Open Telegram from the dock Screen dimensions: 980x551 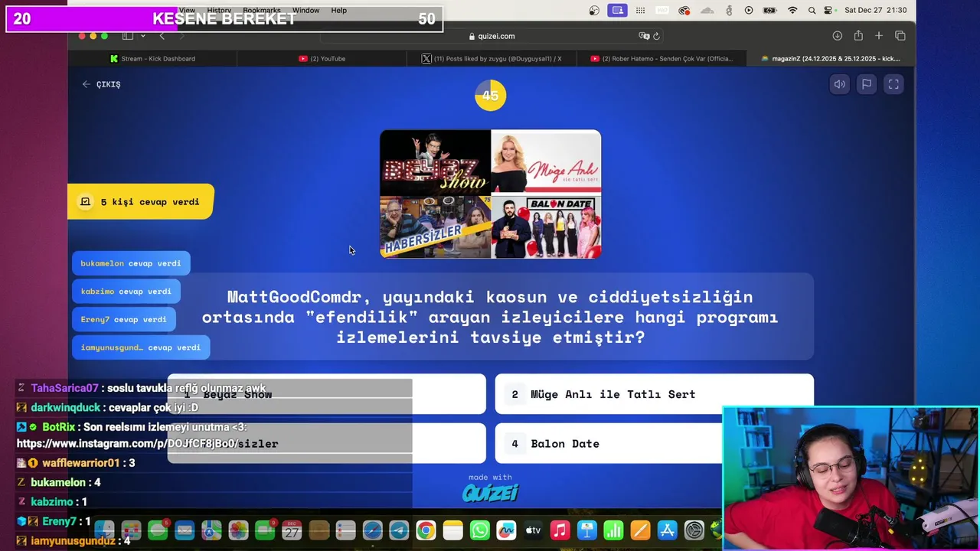pos(399,530)
